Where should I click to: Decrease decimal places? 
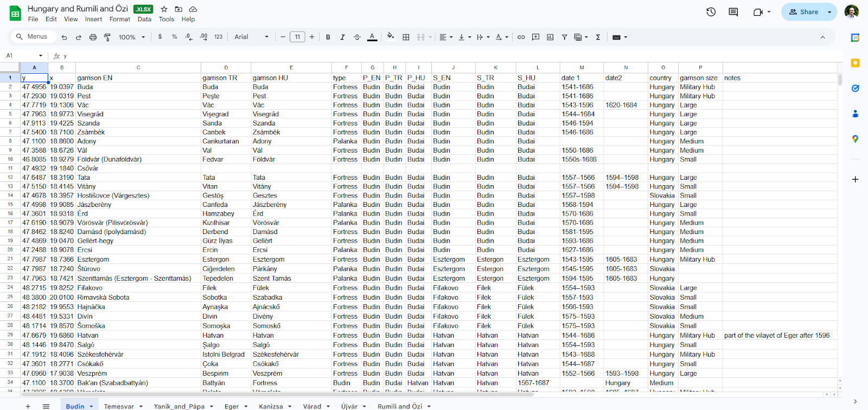pyautogui.click(x=188, y=37)
